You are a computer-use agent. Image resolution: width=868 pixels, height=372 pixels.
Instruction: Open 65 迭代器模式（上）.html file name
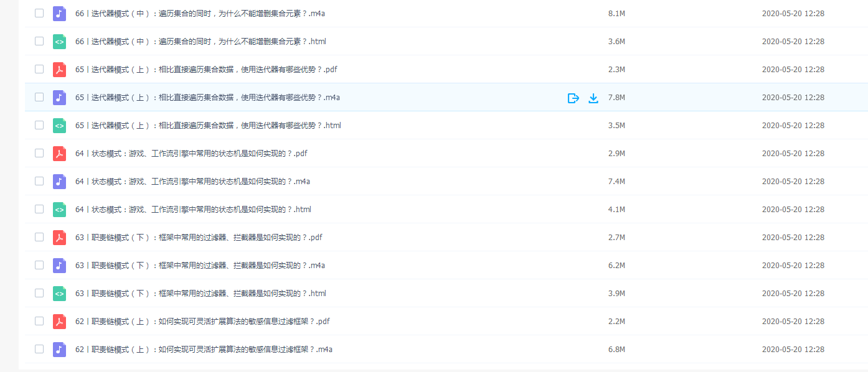coord(208,126)
